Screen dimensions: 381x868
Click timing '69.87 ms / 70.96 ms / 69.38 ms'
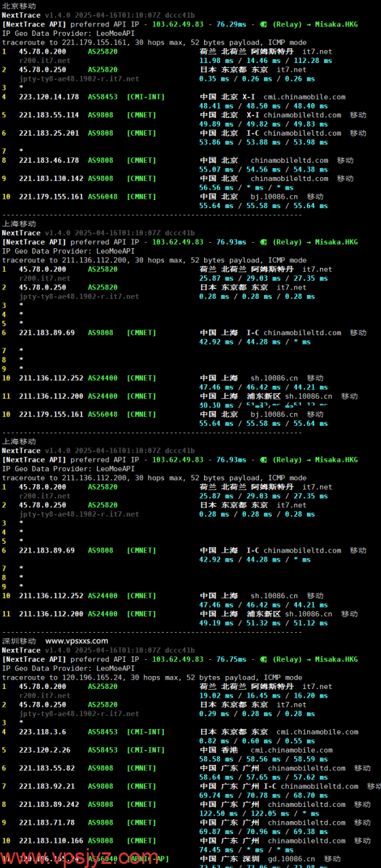point(263,832)
